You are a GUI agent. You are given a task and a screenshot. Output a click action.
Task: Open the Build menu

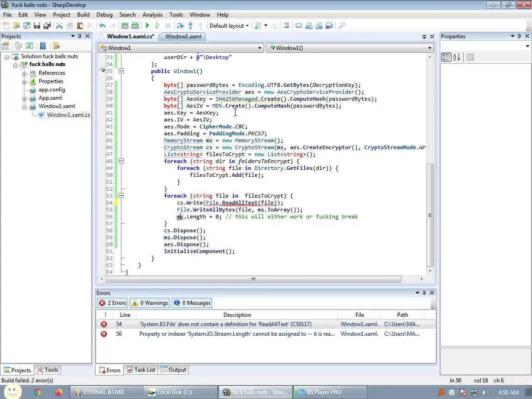(83, 15)
